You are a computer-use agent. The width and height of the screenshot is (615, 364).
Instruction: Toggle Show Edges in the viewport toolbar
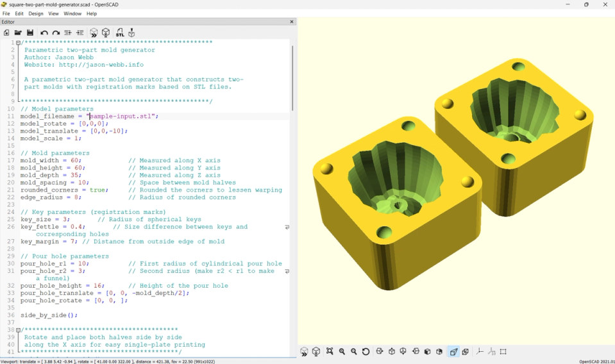pyautogui.click(x=503, y=351)
